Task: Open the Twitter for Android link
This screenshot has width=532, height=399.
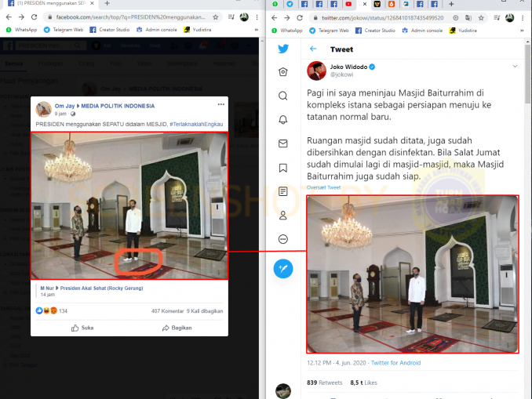Action: [395, 363]
